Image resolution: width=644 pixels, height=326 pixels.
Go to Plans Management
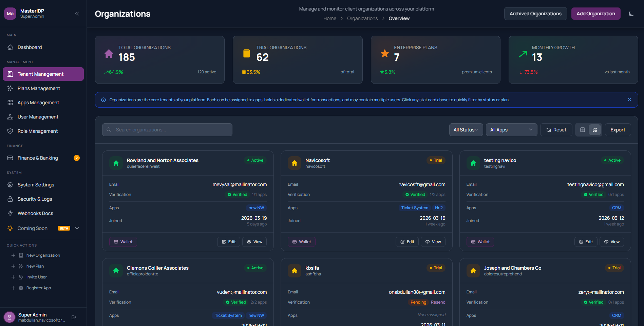(43, 88)
